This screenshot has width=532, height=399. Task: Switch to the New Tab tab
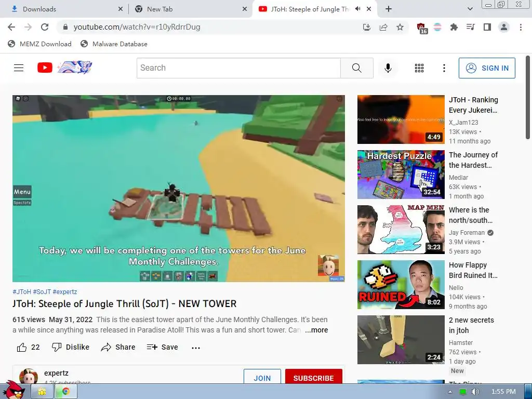(x=190, y=9)
